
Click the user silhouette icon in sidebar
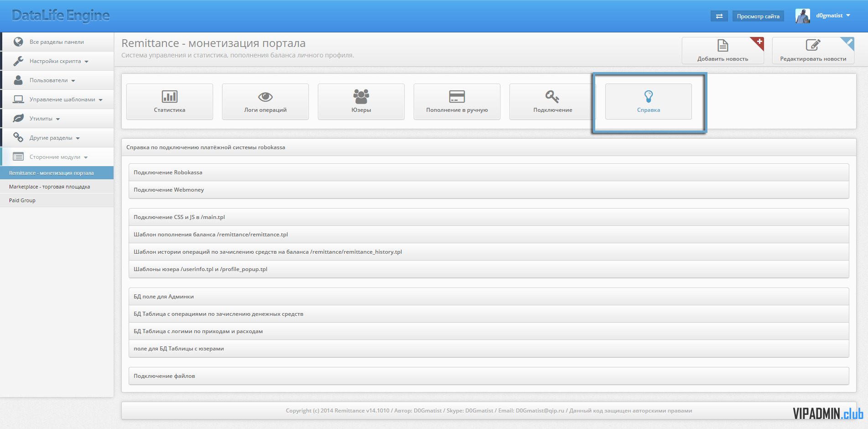point(18,80)
